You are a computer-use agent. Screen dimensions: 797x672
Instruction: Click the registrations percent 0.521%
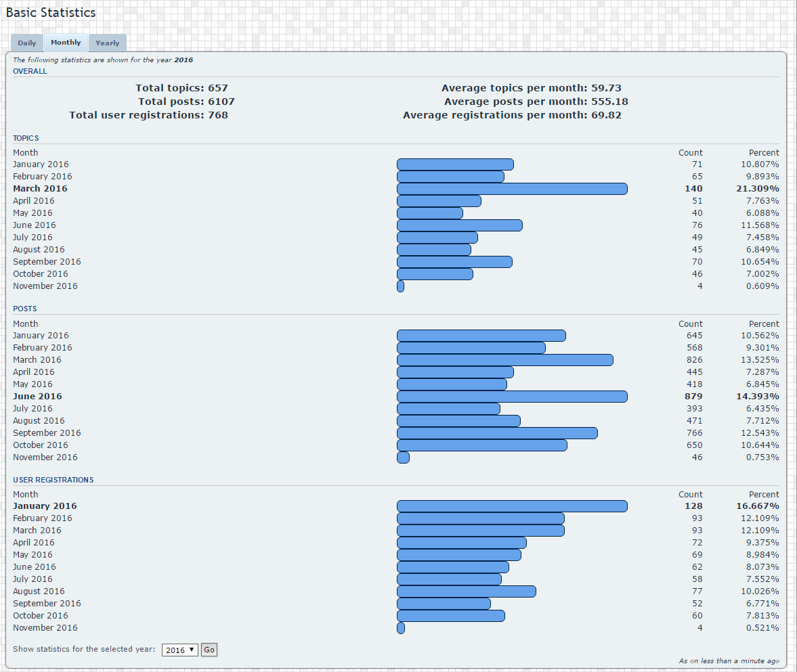point(762,628)
